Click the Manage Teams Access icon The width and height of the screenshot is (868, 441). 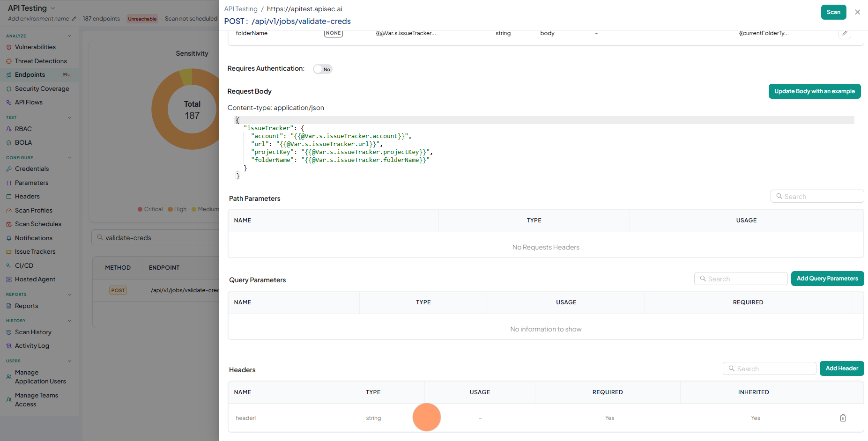click(9, 400)
